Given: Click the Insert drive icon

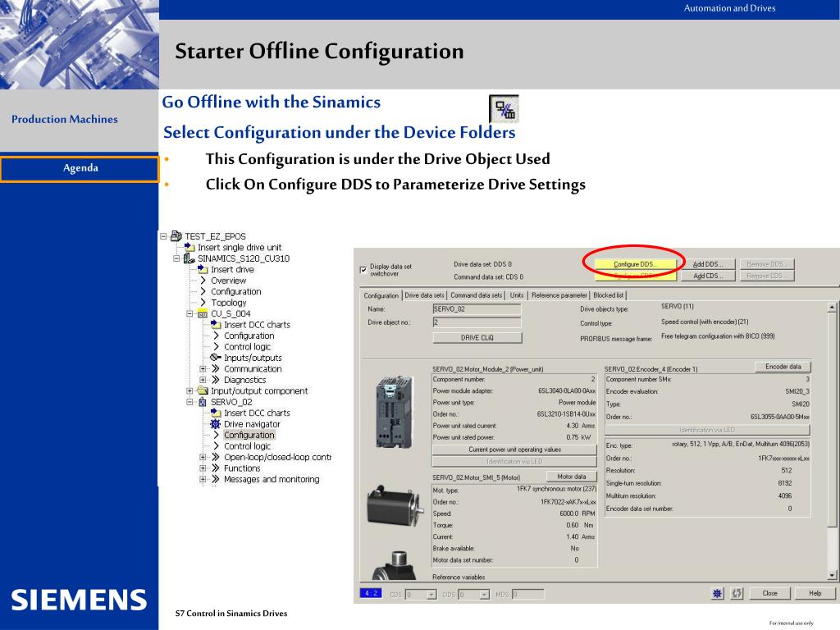Looking at the screenshot, I should pos(203,269).
